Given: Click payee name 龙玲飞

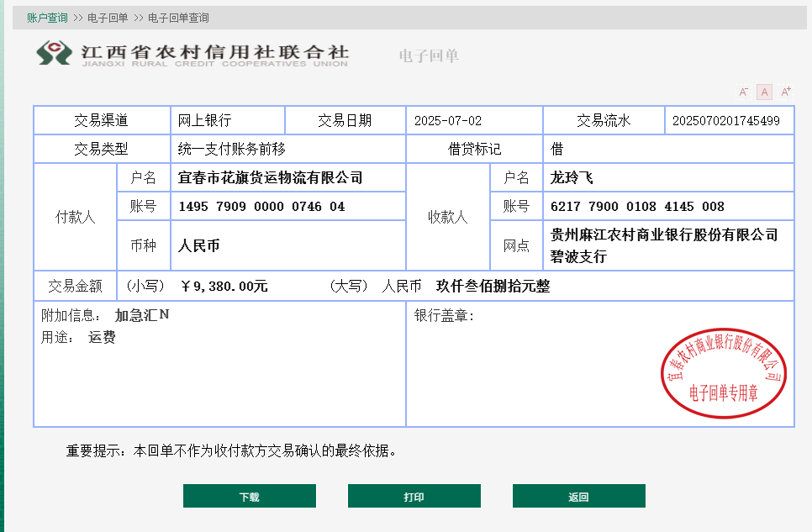Looking at the screenshot, I should [x=572, y=177].
